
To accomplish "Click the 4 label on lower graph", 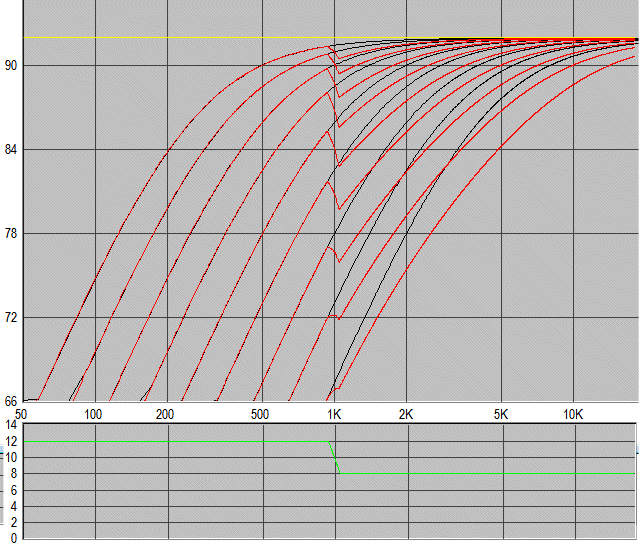I will [x=14, y=506].
